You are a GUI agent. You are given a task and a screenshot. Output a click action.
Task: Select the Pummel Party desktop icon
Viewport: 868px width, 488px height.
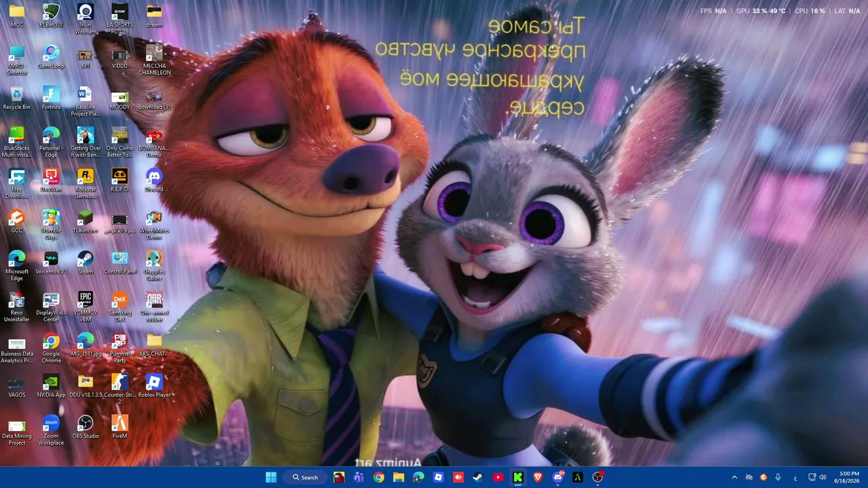pyautogui.click(x=120, y=349)
